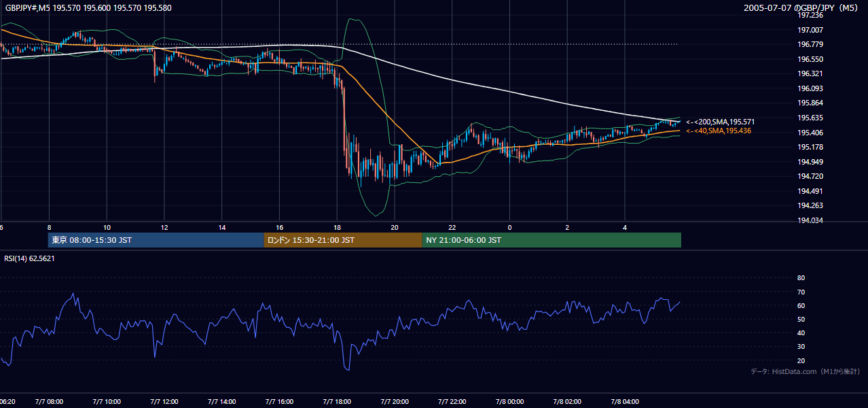The image size is (868, 408).
Task: Click price axis label 194.720
Action: 811,176
